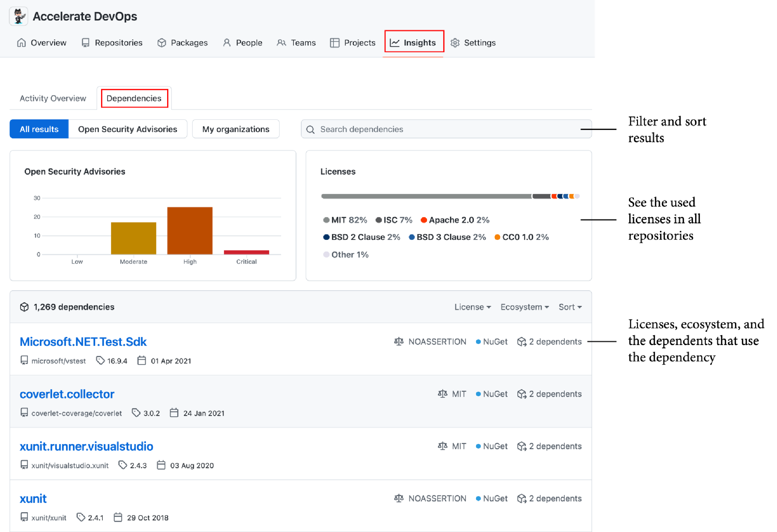This screenshot has height=532, width=777.
Task: Click xunit/xunit repository text
Action: coord(49,518)
